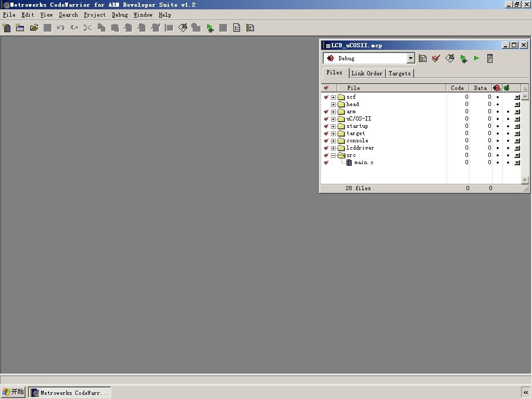Screen dimensions: 532x399
Task: Open popup menu for console row
Action: 517,141
